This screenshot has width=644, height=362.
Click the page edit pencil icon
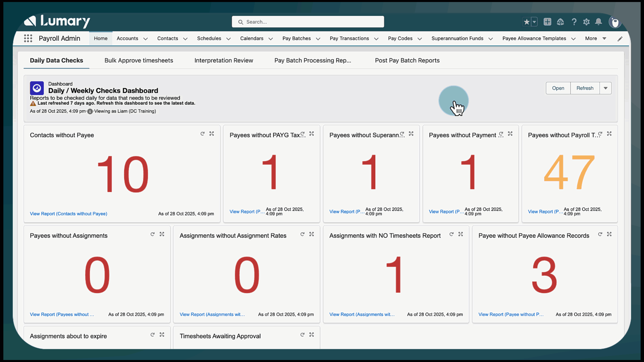point(620,39)
